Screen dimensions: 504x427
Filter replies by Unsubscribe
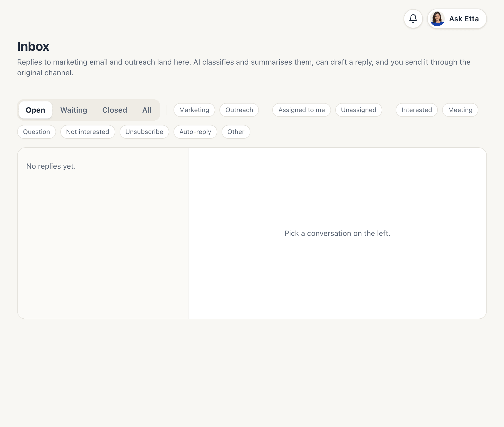pyautogui.click(x=144, y=132)
